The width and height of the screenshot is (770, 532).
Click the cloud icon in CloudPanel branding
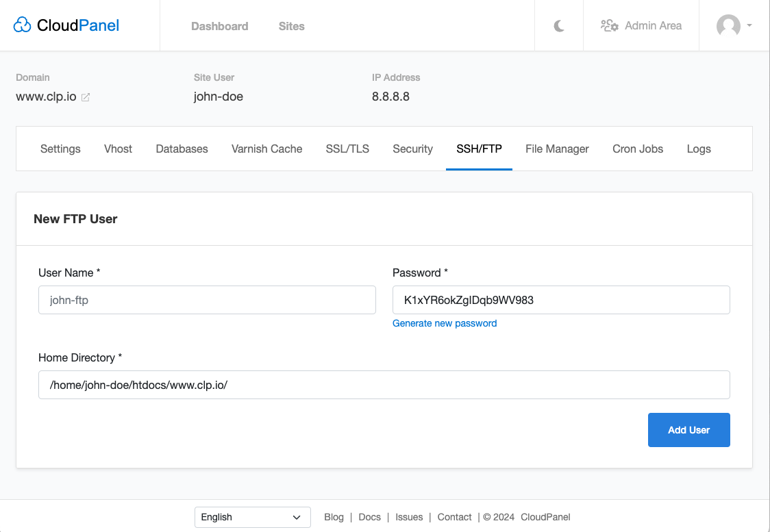[22, 24]
